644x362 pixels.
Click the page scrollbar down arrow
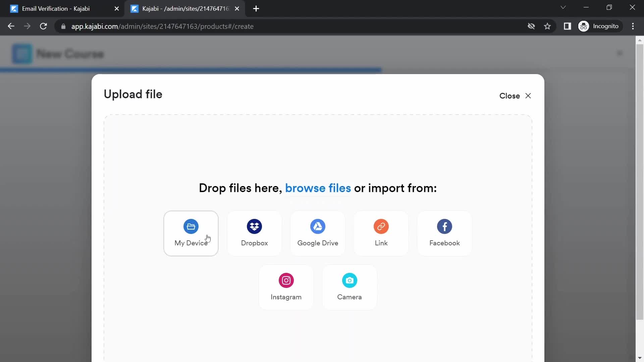coord(640,358)
